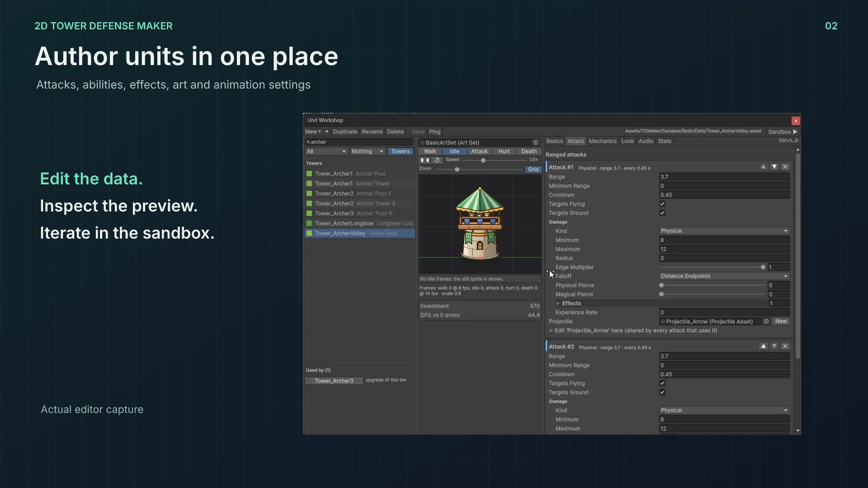Toggle the Grid overlay button
This screenshot has height=488, width=868.
tap(533, 169)
